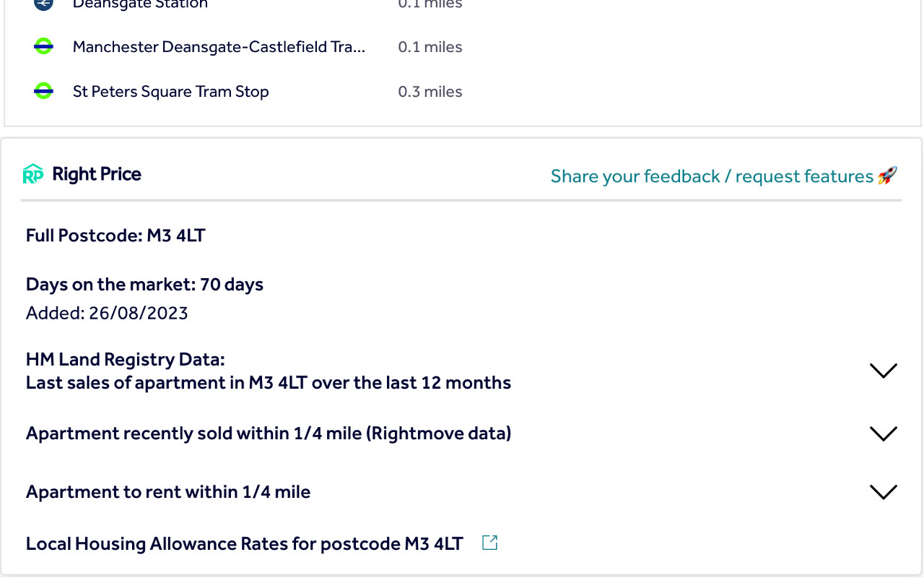The height and width of the screenshot is (578, 924).
Task: Click the tram icon beside Manchester Deansgate-Castlefield
Action: (43, 47)
